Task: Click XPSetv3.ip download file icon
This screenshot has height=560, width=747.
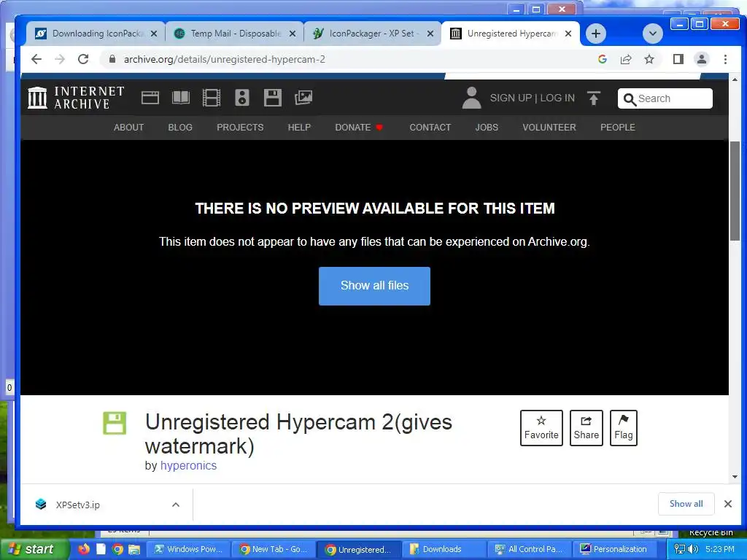Action: coord(41,505)
